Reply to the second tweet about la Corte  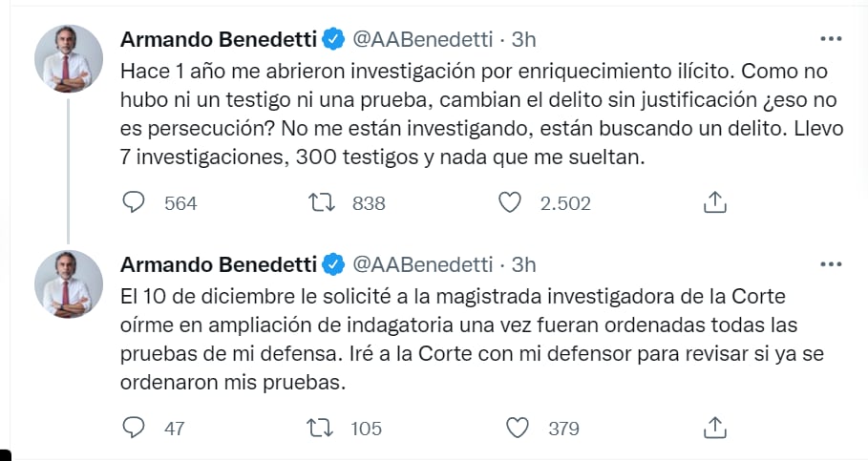coord(135,428)
